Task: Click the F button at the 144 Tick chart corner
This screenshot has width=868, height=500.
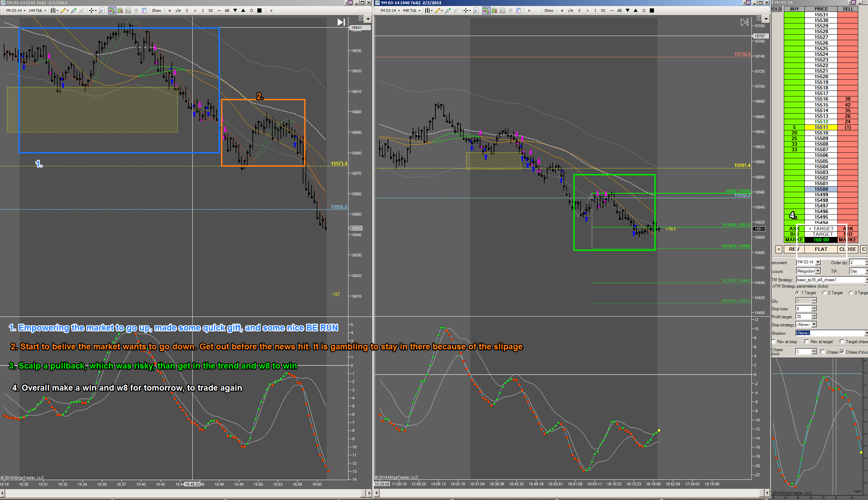Action: pos(361,18)
